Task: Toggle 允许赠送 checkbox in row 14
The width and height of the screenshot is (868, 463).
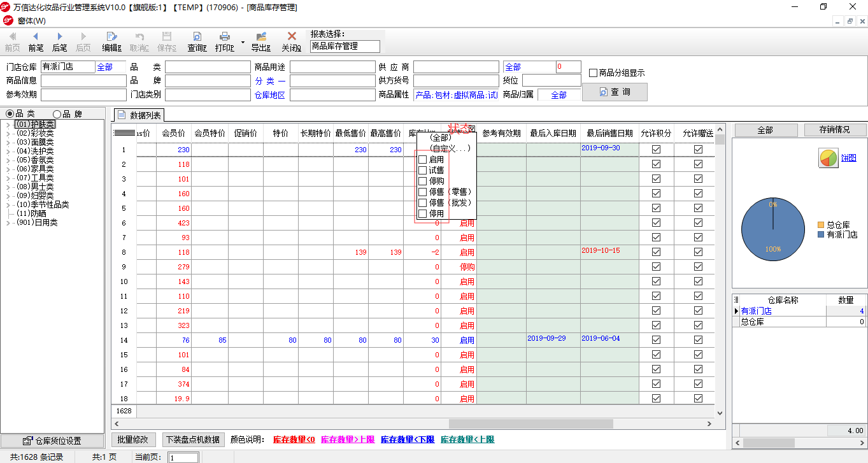Action: click(x=698, y=340)
